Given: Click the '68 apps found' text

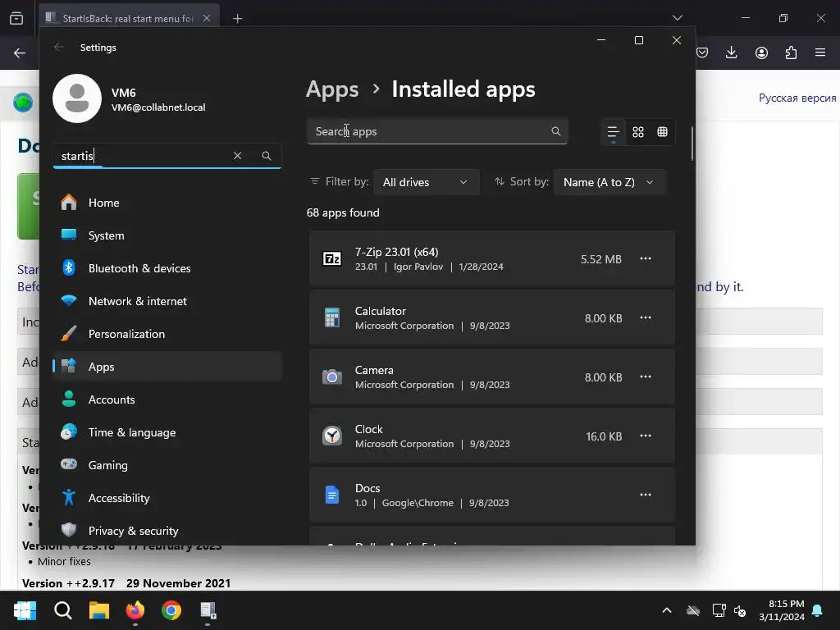Looking at the screenshot, I should 343,212.
